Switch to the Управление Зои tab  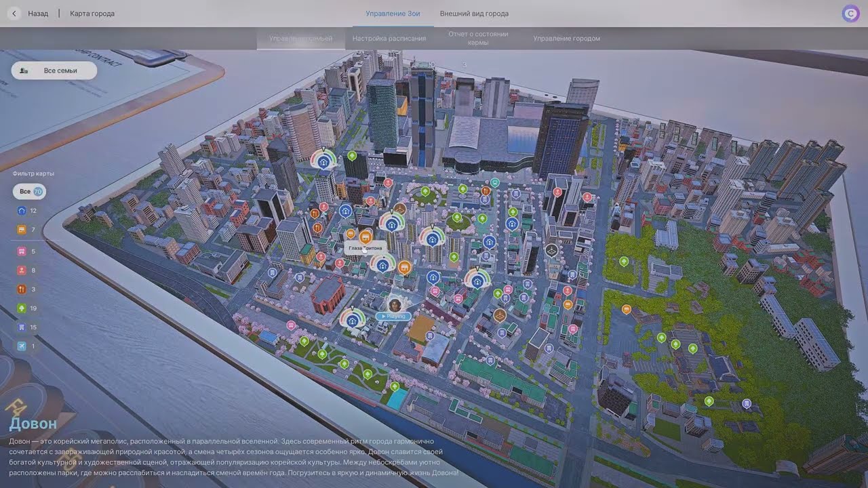[x=393, y=14]
